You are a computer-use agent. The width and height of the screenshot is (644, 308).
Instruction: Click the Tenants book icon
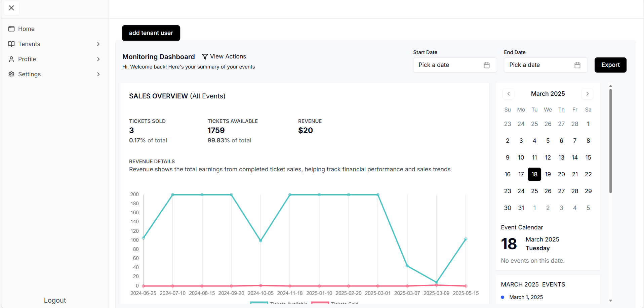pyautogui.click(x=11, y=44)
